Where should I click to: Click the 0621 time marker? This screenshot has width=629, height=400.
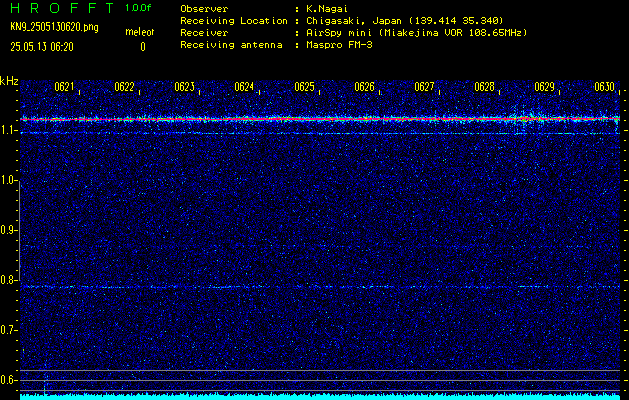tap(64, 87)
